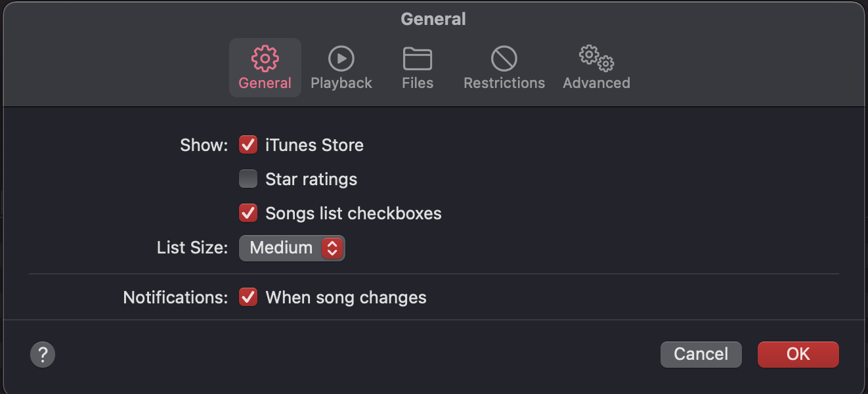Open the Advanced tab label
The height and width of the screenshot is (394, 868).
point(596,83)
